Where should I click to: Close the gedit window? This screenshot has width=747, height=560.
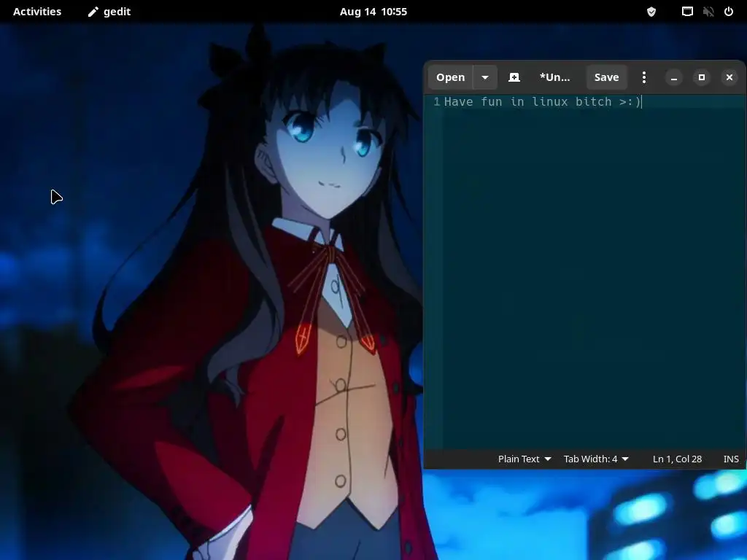[729, 77]
